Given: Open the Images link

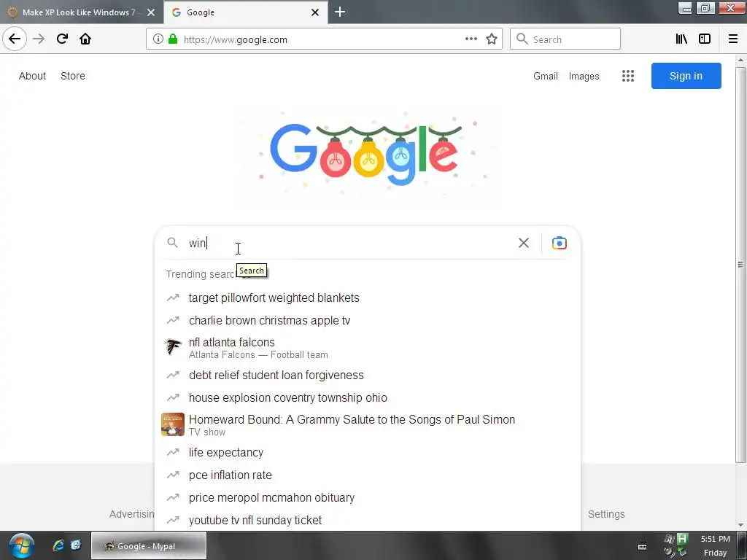Looking at the screenshot, I should click(584, 76).
